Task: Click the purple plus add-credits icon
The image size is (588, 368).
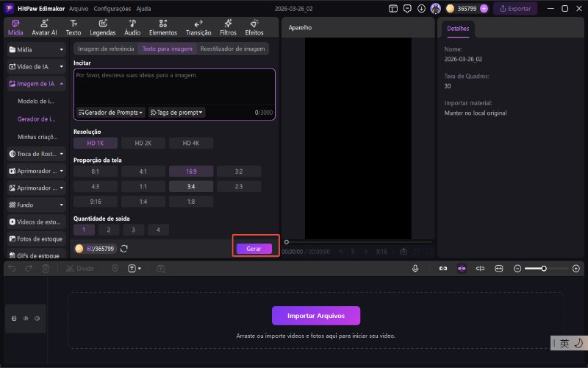Action: 484,9
